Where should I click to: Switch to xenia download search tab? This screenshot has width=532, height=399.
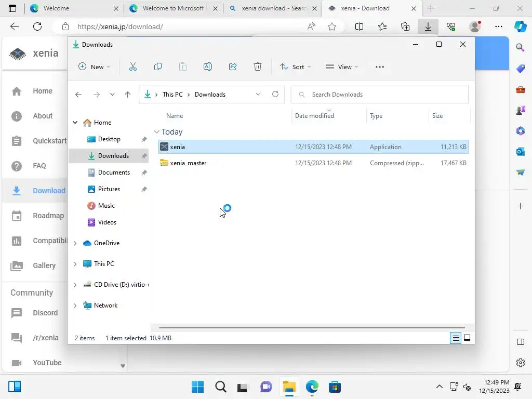coord(273,8)
